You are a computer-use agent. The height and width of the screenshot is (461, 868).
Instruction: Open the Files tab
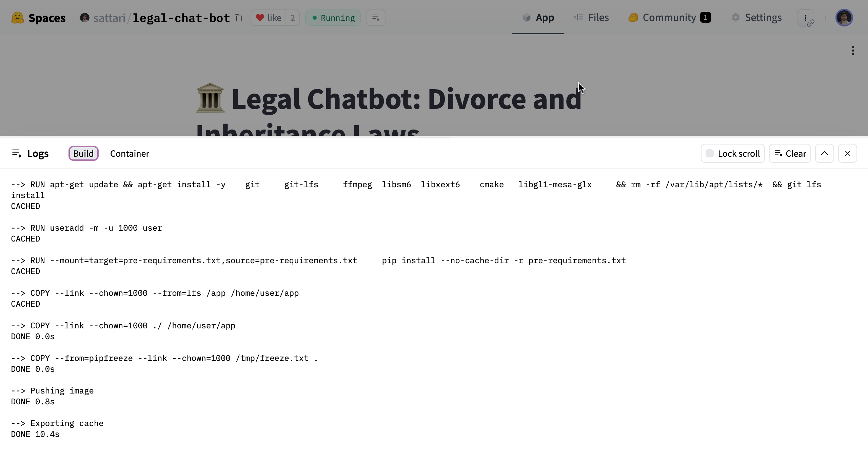[x=591, y=18]
